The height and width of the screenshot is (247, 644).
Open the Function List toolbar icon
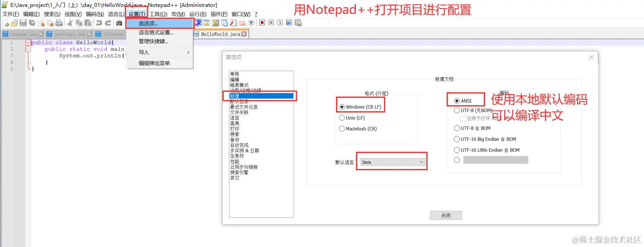[233, 22]
